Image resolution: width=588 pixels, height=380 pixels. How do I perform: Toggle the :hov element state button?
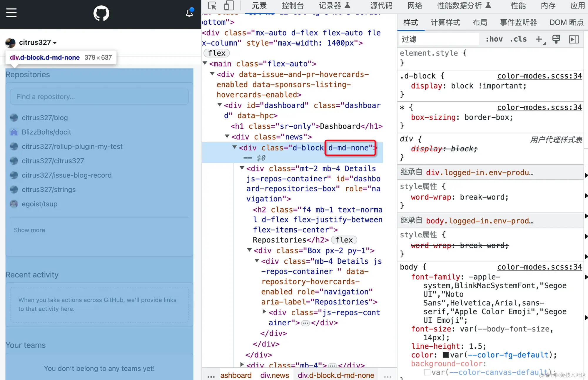(494, 39)
